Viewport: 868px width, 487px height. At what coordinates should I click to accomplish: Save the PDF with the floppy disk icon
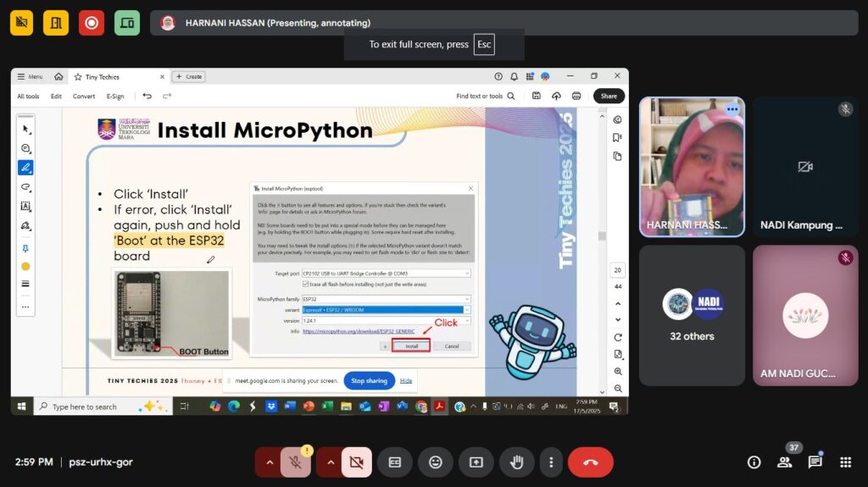point(537,96)
